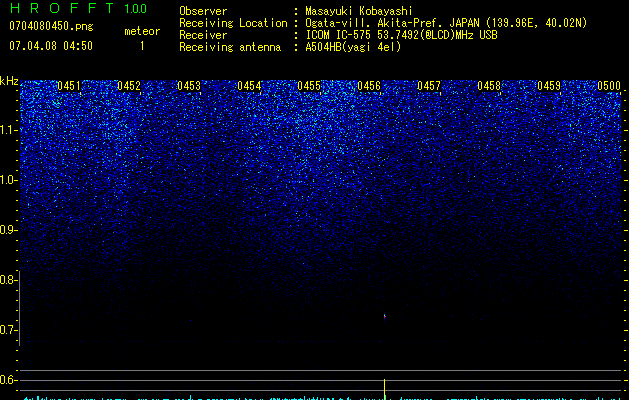Click the gray vertical frequency range bar
Screen dimensions: 629x400
coord(19,308)
